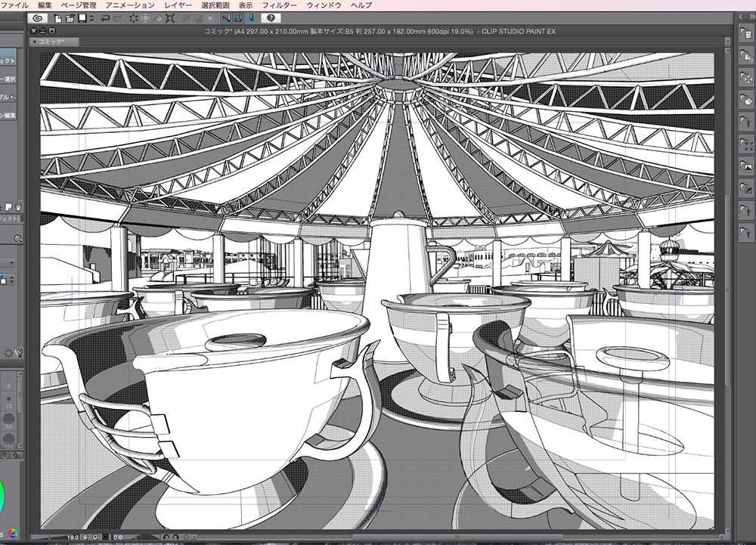Select the コミック* canvas tab

click(54, 42)
